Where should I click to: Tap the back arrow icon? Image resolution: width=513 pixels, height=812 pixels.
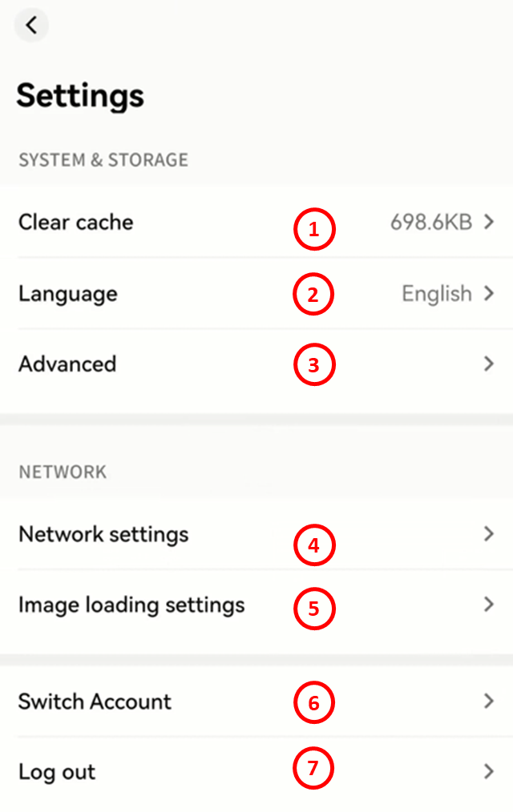pos(31,25)
